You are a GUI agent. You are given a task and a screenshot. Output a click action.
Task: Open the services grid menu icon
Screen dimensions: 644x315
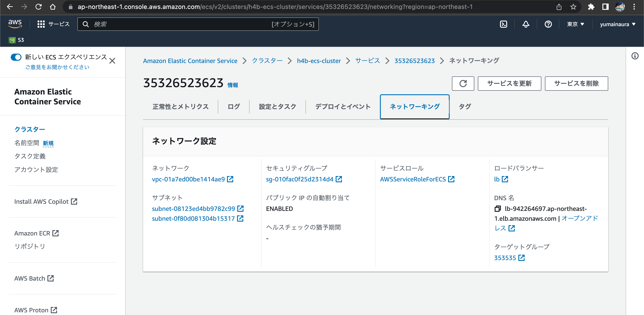pos(41,24)
